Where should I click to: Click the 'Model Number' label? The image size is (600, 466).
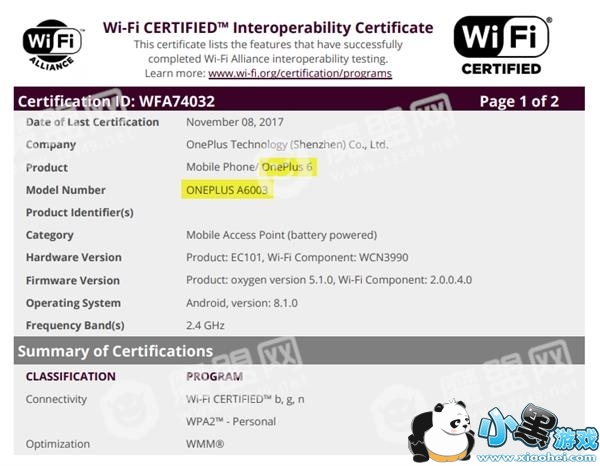point(65,190)
